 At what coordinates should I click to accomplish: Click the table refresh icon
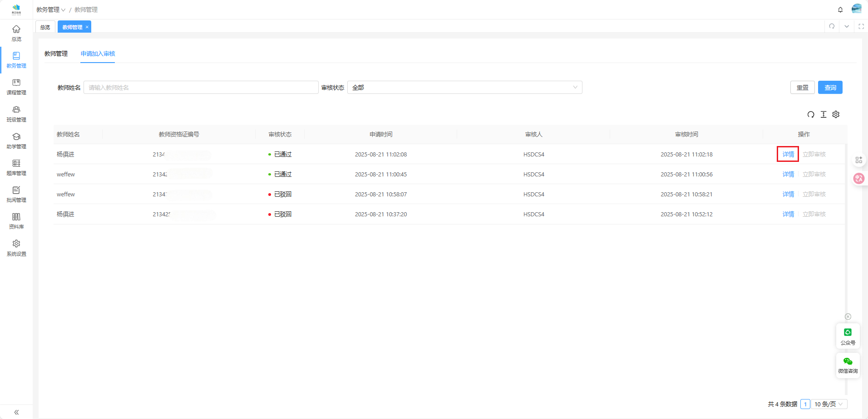point(811,114)
